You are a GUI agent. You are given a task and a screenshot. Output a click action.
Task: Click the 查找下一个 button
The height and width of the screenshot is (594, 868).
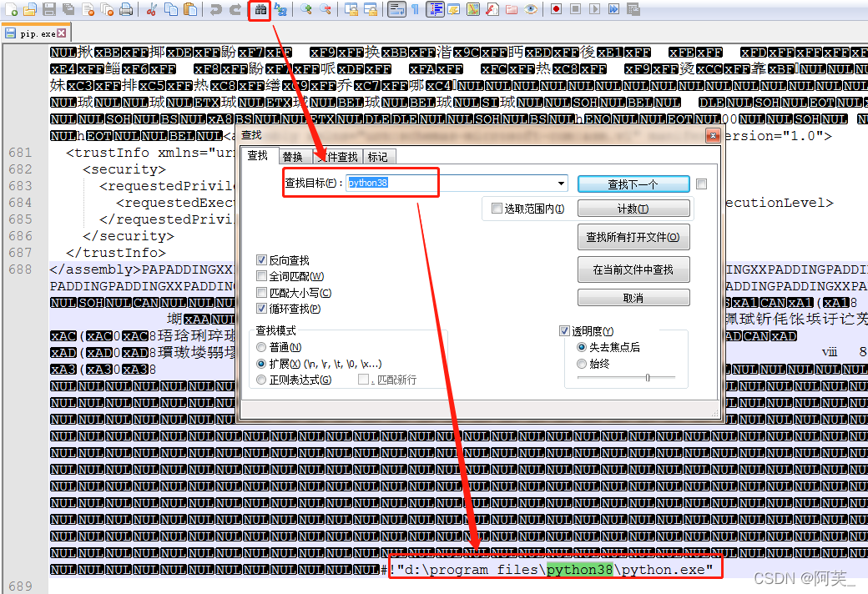633,184
